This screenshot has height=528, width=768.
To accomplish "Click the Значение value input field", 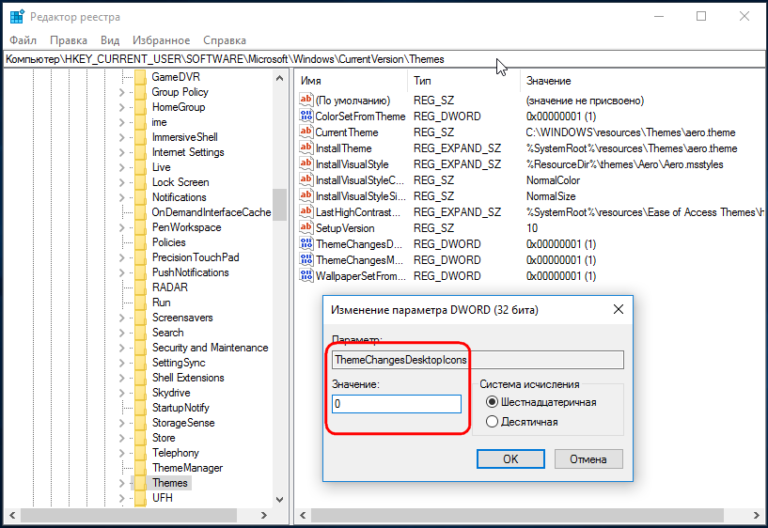I will (397, 404).
